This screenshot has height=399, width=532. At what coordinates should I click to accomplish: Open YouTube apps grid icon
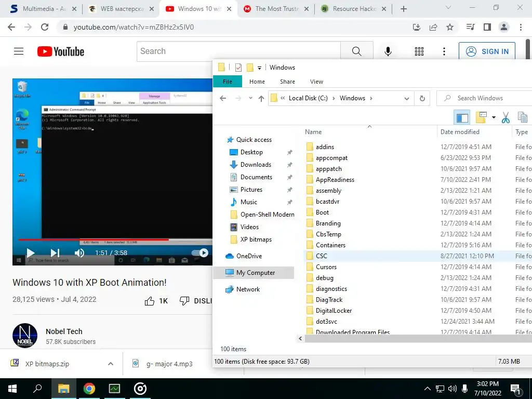pyautogui.click(x=419, y=51)
